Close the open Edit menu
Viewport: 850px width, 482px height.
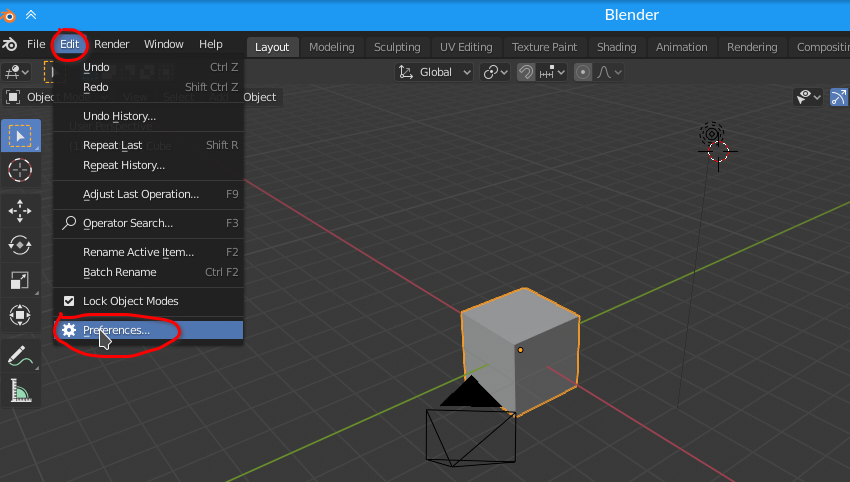click(x=69, y=44)
